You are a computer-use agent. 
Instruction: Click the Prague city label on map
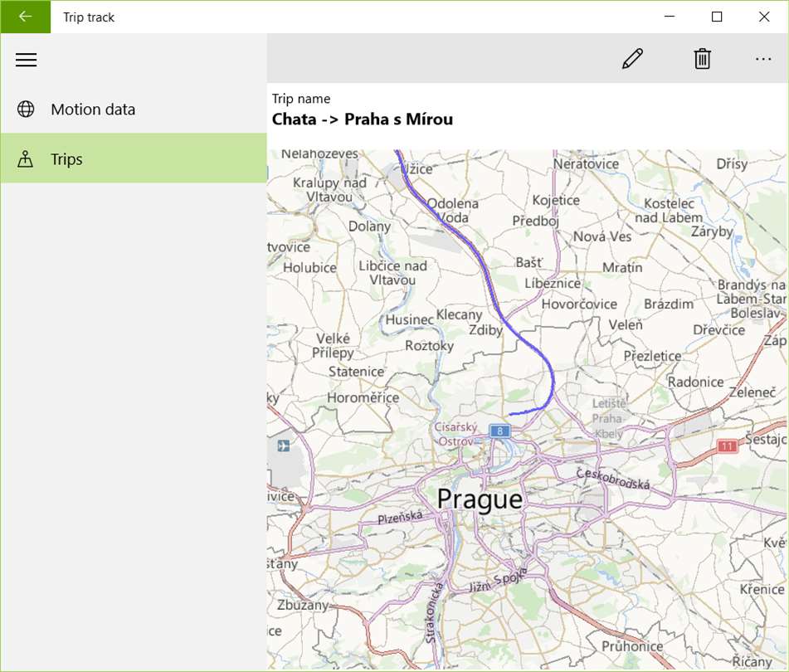[480, 499]
